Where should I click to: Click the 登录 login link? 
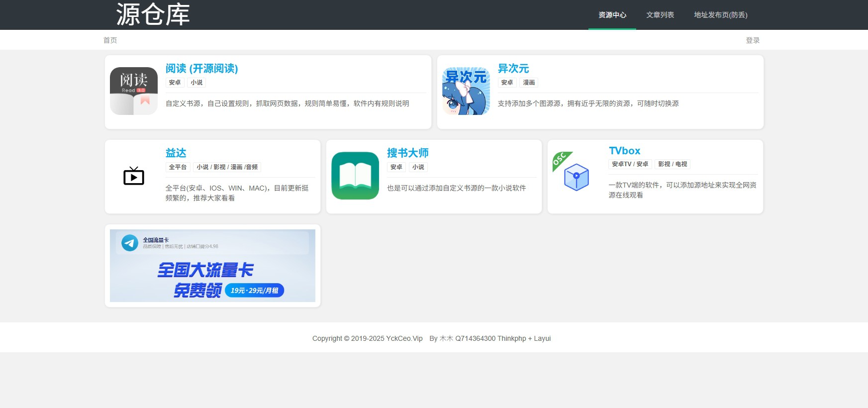[x=752, y=40]
